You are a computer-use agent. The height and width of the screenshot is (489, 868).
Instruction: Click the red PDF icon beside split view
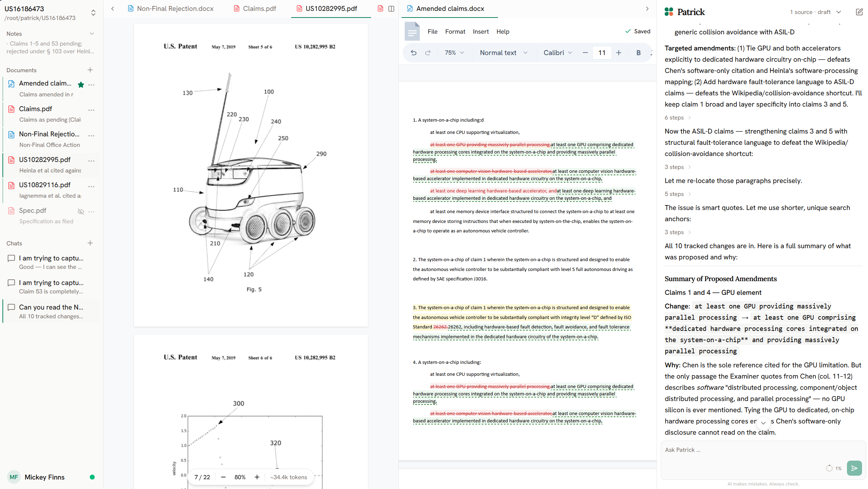(380, 8)
